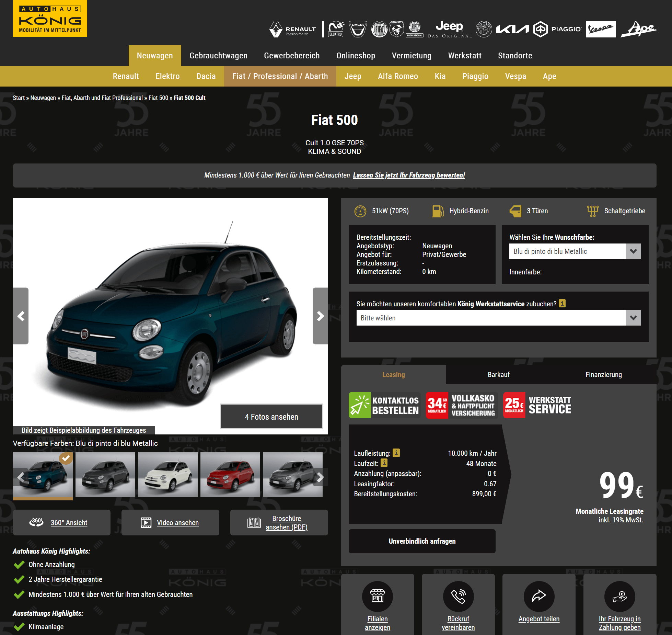Viewport: 672px width, 635px height.
Task: Show the next car photo
Action: click(x=320, y=316)
